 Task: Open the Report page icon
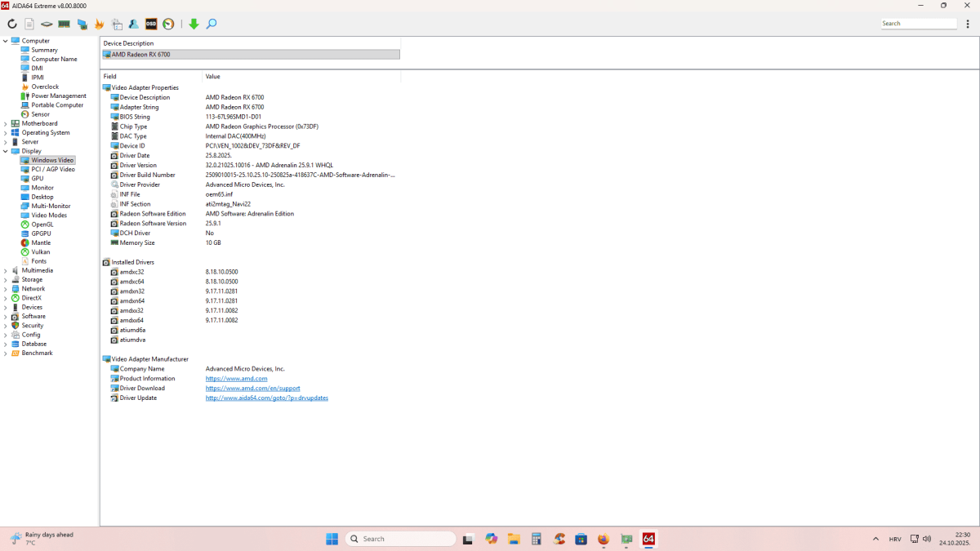[29, 24]
